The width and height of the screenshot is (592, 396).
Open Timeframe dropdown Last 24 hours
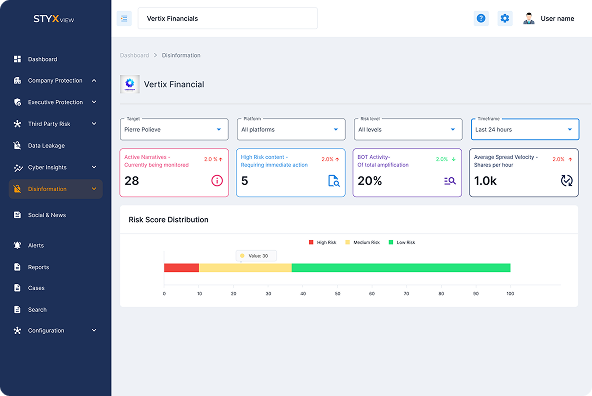pyautogui.click(x=525, y=129)
